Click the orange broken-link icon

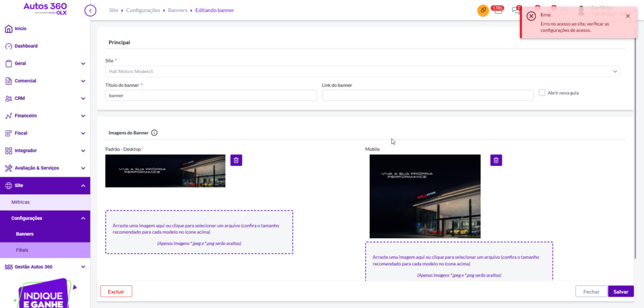[x=483, y=11]
